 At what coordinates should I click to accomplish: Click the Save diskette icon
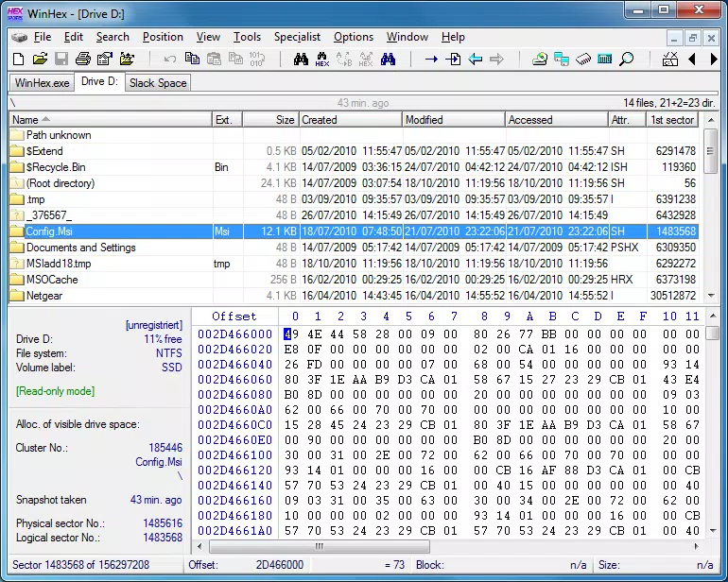(61, 59)
